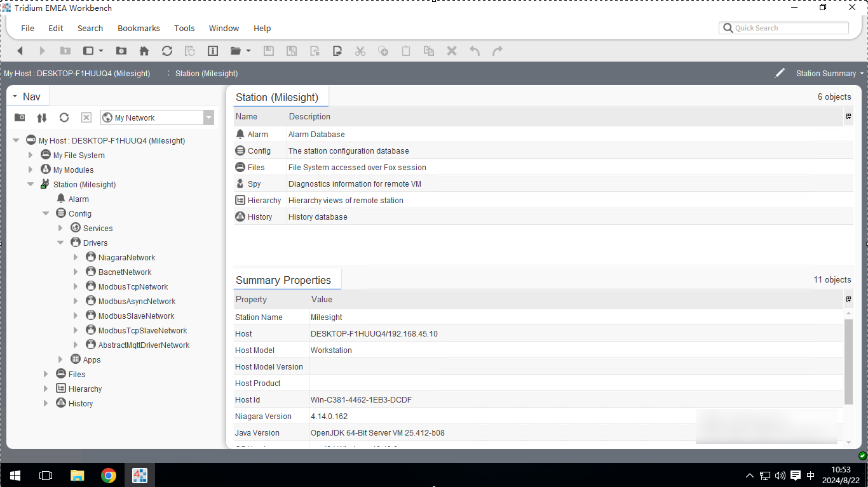Expand the History node in the Nav tree

[46, 403]
